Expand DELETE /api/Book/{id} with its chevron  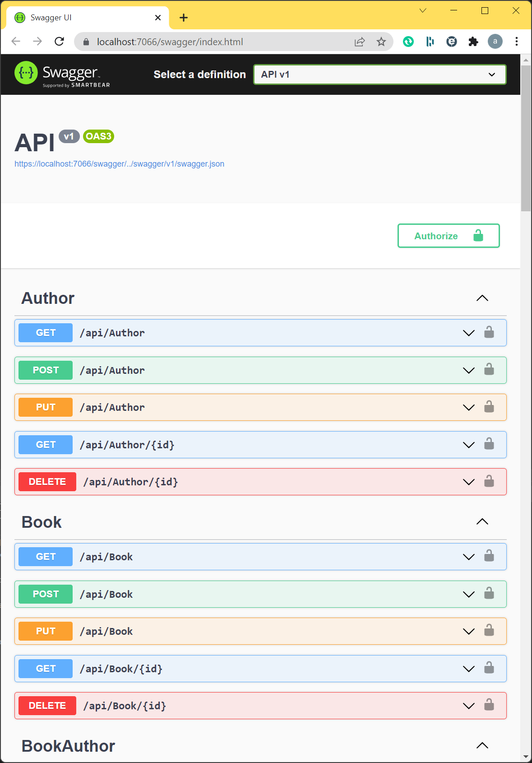(x=469, y=706)
